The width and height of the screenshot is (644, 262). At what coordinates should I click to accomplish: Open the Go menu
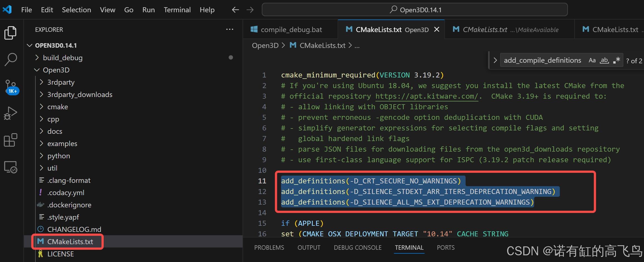(x=129, y=10)
